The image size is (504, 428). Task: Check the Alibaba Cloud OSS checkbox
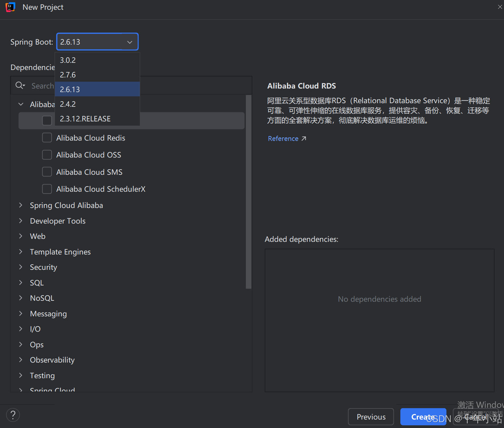[x=47, y=155]
